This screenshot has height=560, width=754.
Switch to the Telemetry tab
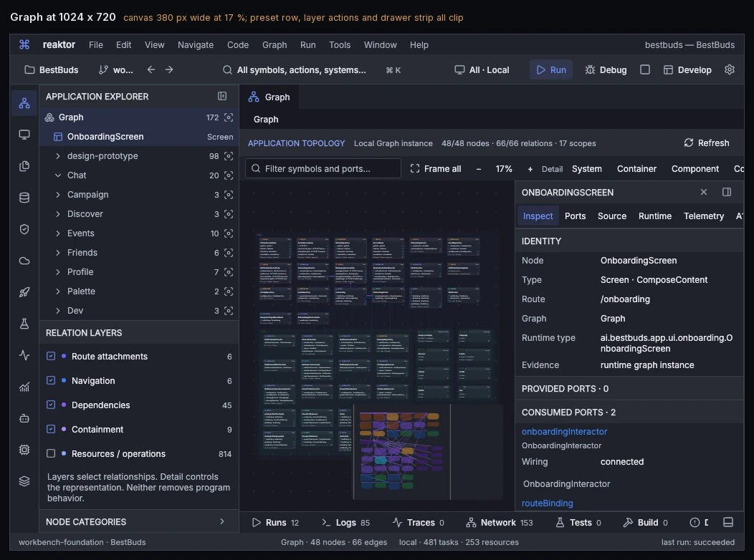[x=704, y=216]
